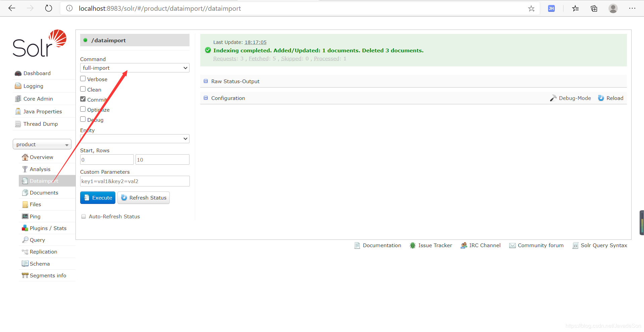Open the Logging page
The image size is (644, 332).
coord(33,86)
